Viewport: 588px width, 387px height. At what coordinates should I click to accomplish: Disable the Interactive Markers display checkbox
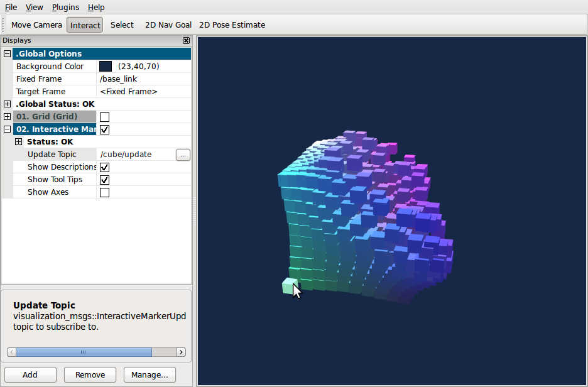tap(105, 129)
